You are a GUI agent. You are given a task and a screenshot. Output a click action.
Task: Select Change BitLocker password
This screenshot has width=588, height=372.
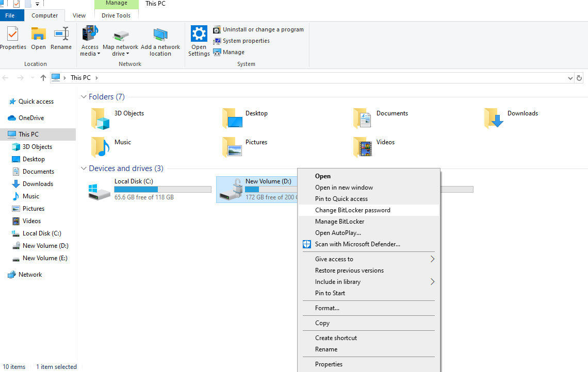point(369,210)
